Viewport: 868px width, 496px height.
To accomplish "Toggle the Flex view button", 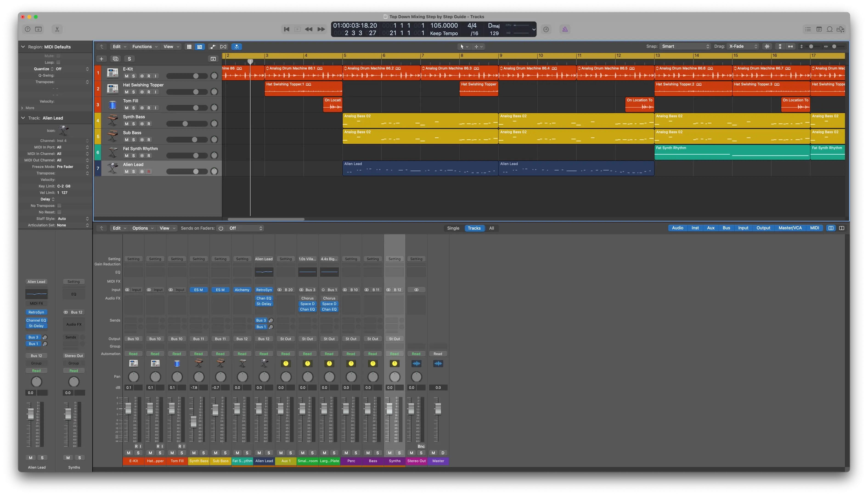I will (x=223, y=47).
